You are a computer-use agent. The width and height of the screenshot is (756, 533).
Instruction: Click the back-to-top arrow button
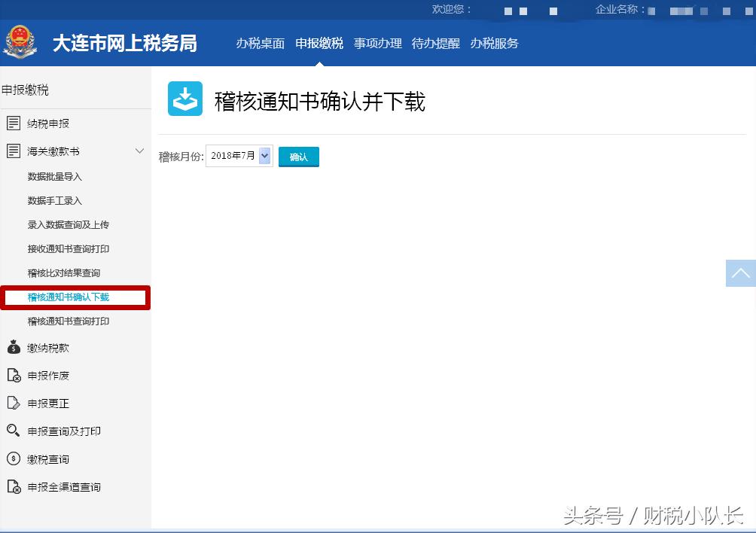click(740, 273)
